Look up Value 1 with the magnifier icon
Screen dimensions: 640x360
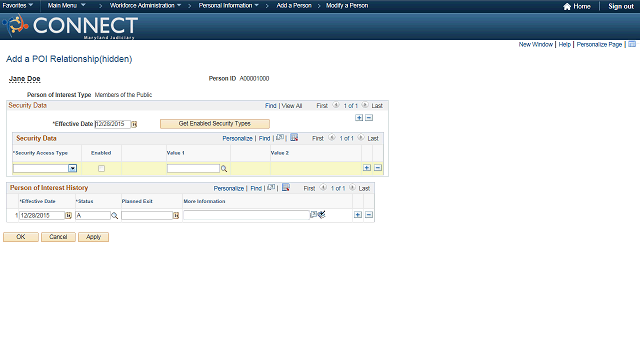coord(224,169)
